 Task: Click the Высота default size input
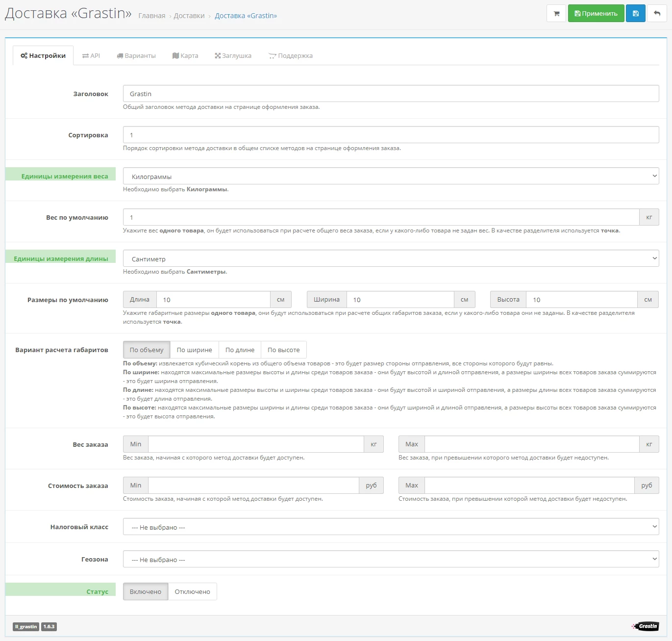[x=582, y=300]
